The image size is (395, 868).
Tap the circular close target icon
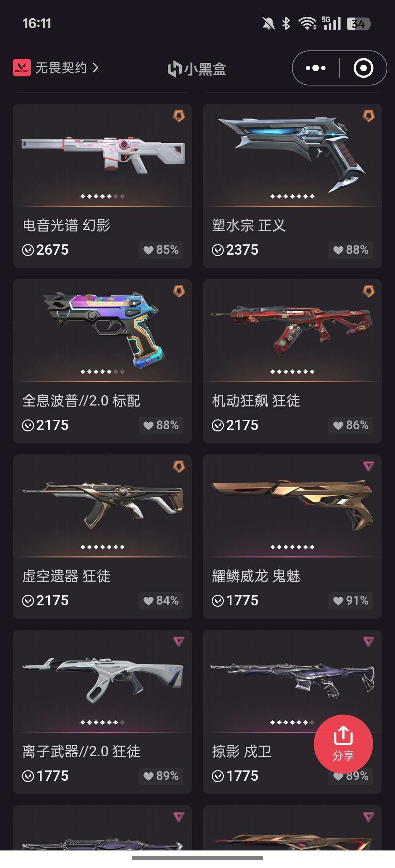coord(363,68)
